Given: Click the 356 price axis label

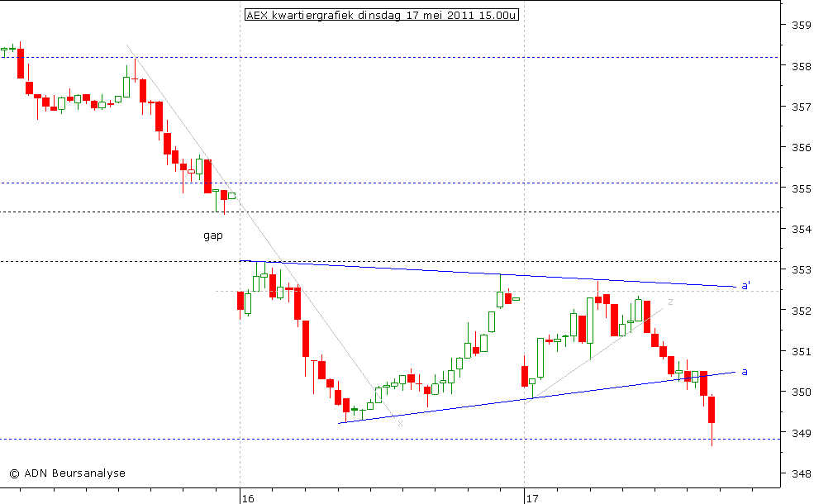Looking at the screenshot, I should tap(801, 147).
